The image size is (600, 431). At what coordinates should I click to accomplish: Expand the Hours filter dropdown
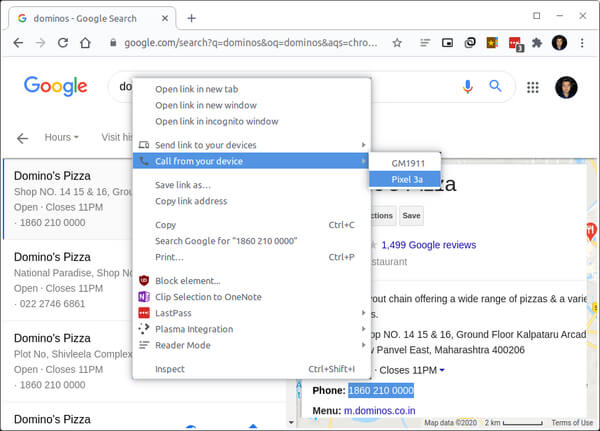61,137
